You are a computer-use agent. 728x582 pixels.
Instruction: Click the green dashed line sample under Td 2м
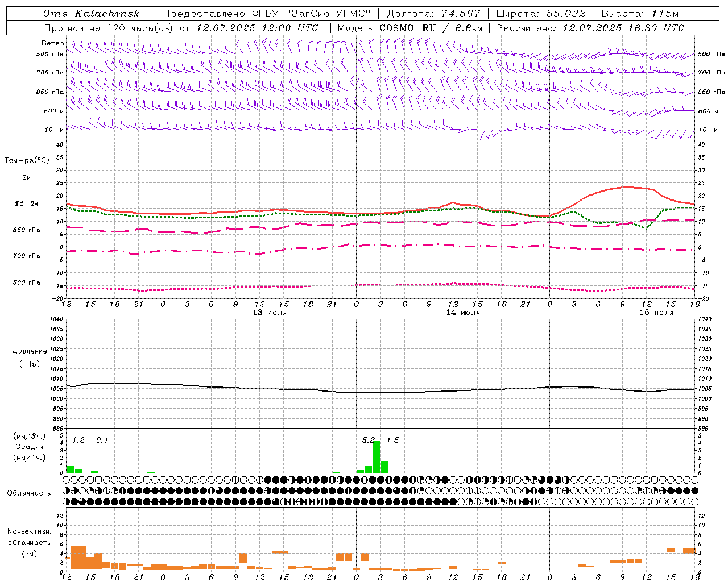point(25,210)
